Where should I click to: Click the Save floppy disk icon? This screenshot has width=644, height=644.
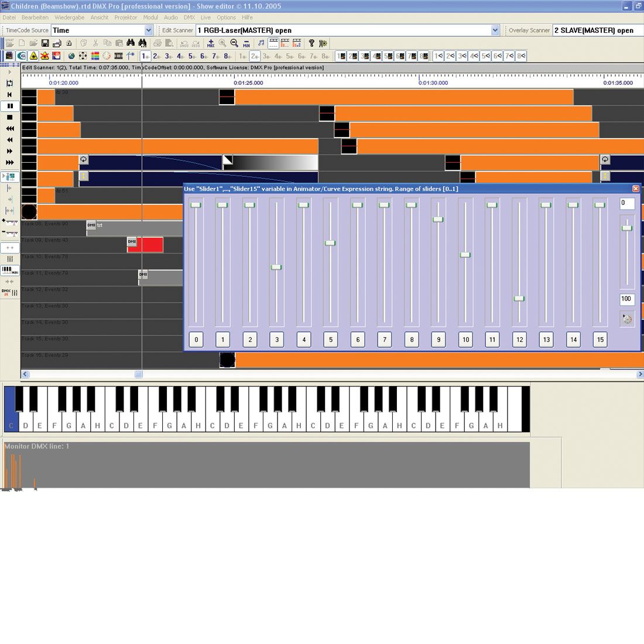[x=44, y=43]
